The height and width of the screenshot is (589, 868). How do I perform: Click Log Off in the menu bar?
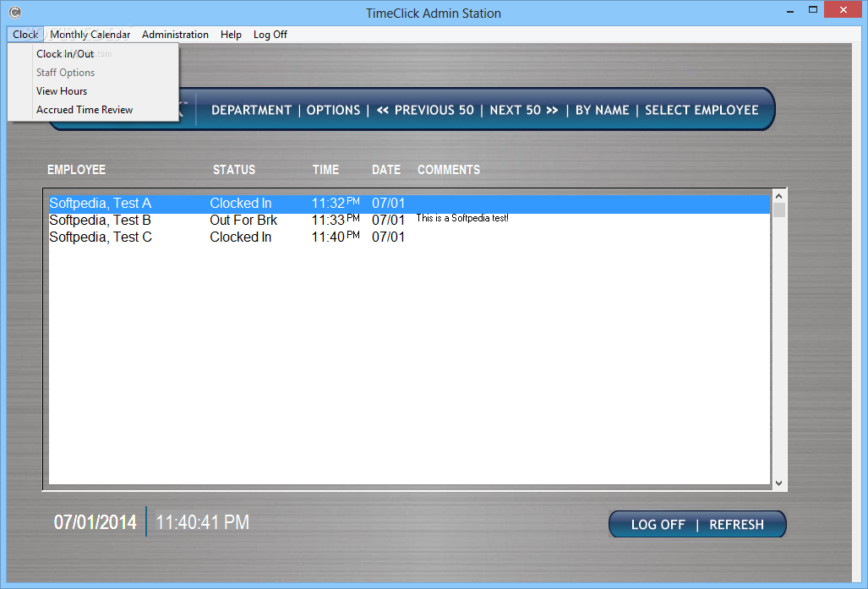pyautogui.click(x=270, y=35)
